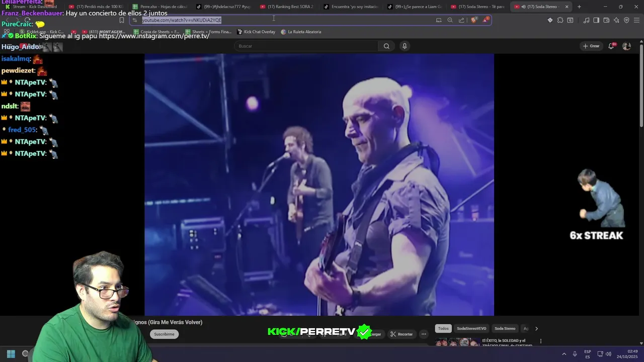
Task: Open the Brave main hamburger menu
Action: [x=637, y=20]
